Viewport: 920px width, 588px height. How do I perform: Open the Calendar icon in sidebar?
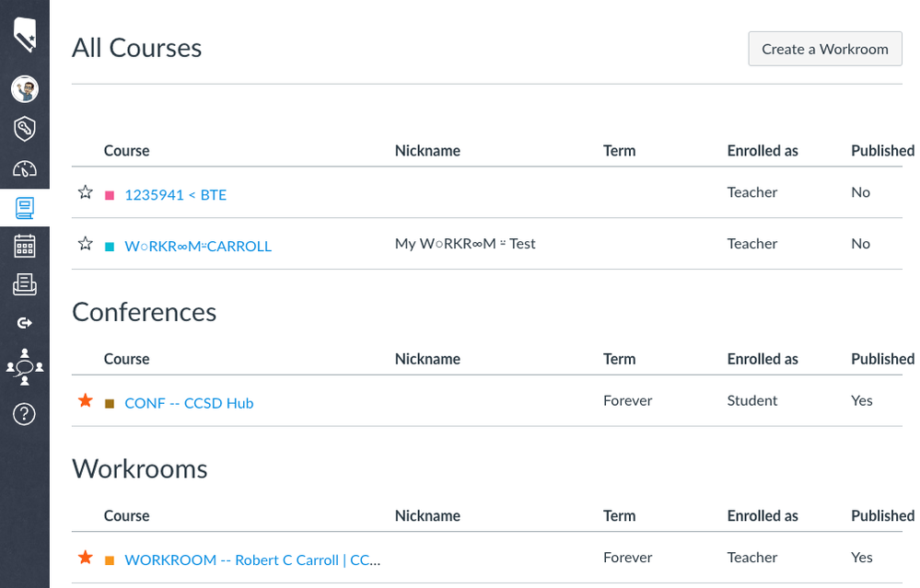pyautogui.click(x=25, y=247)
